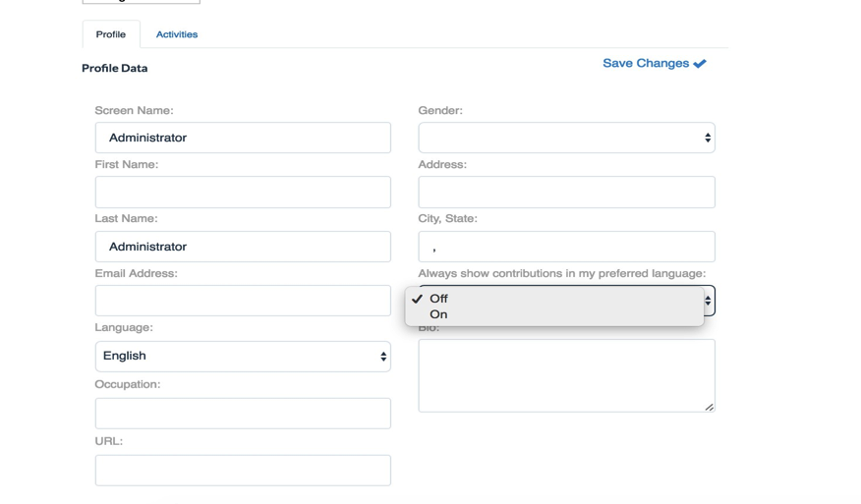Focus the City, State field
Image resolution: width=861 pixels, height=504 pixels.
[x=566, y=247]
